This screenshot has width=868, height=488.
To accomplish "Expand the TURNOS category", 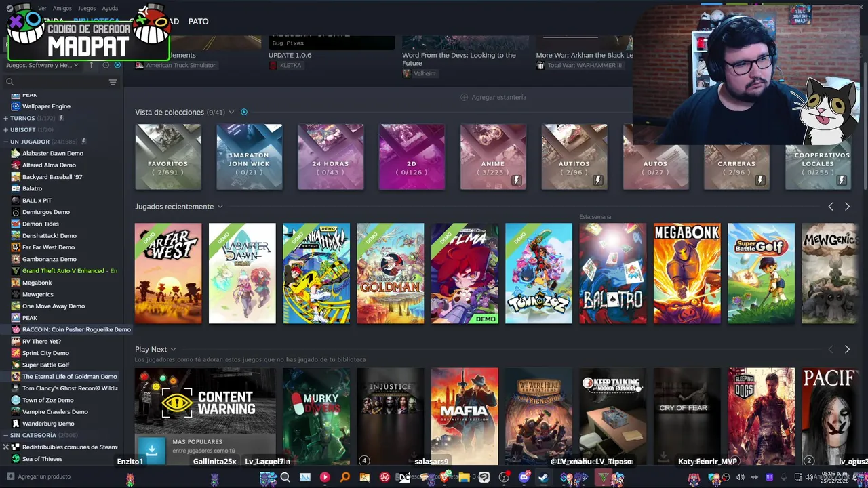I will [x=6, y=118].
